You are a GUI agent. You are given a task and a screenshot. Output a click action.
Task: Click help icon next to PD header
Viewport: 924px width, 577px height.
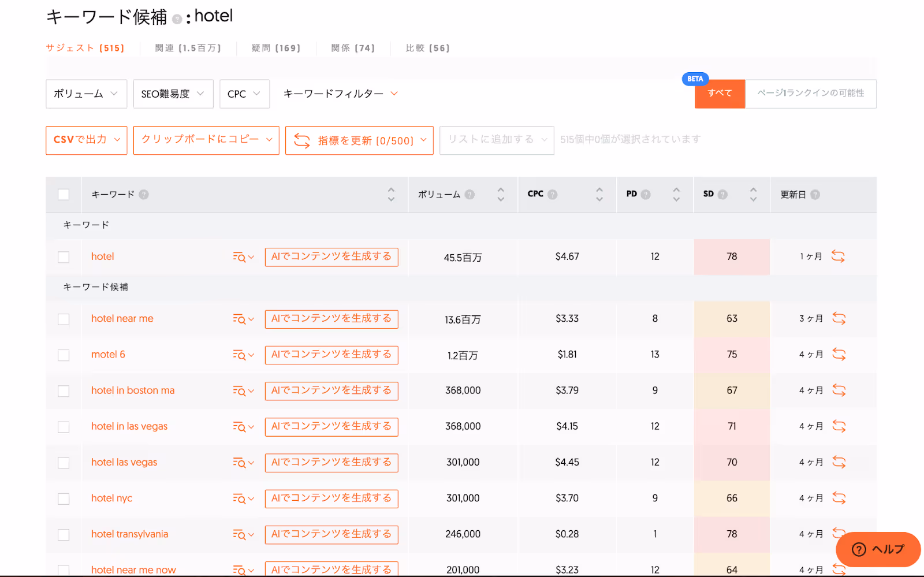pyautogui.click(x=646, y=195)
